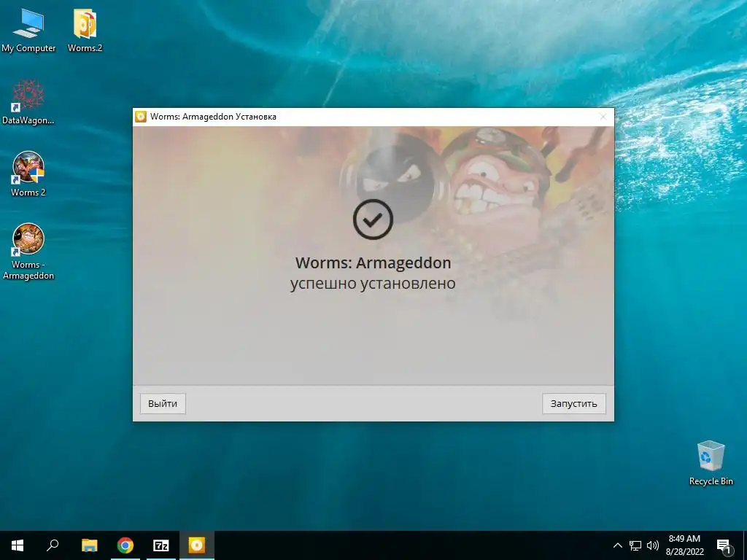
Task: Click the installer icon in the title bar
Action: (x=141, y=117)
